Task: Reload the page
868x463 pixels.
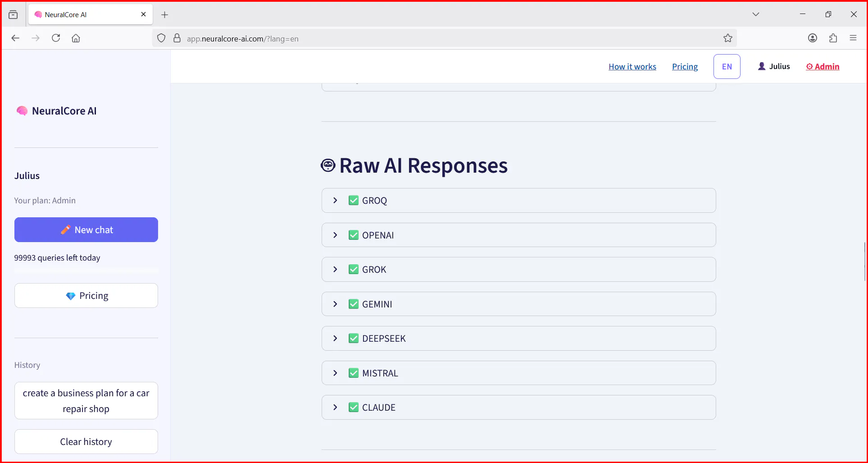Action: point(56,38)
